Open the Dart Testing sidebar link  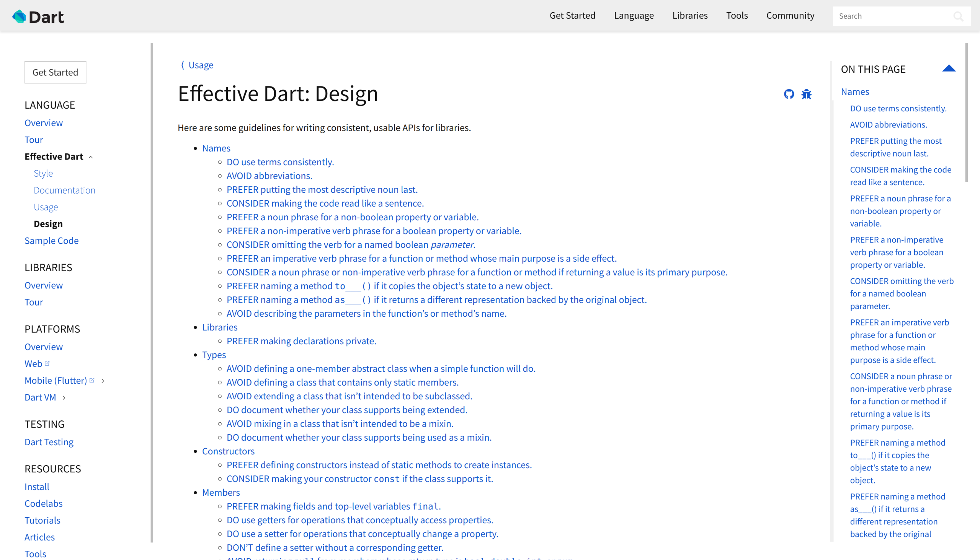[x=49, y=442]
